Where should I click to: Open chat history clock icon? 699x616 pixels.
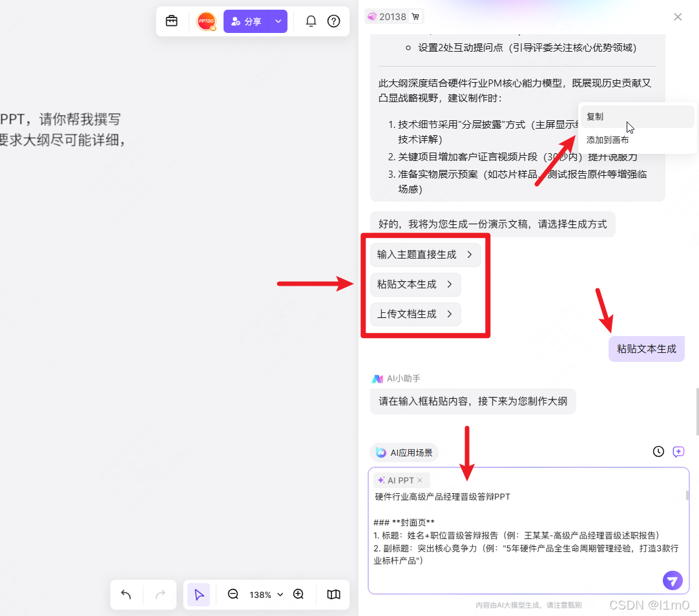[658, 452]
